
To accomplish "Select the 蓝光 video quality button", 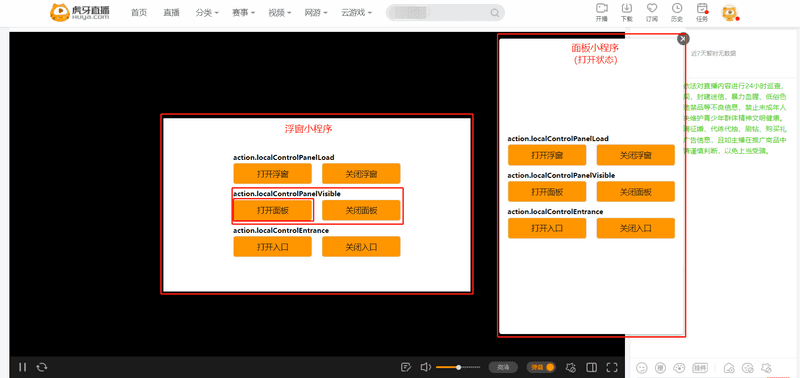I will [x=503, y=367].
